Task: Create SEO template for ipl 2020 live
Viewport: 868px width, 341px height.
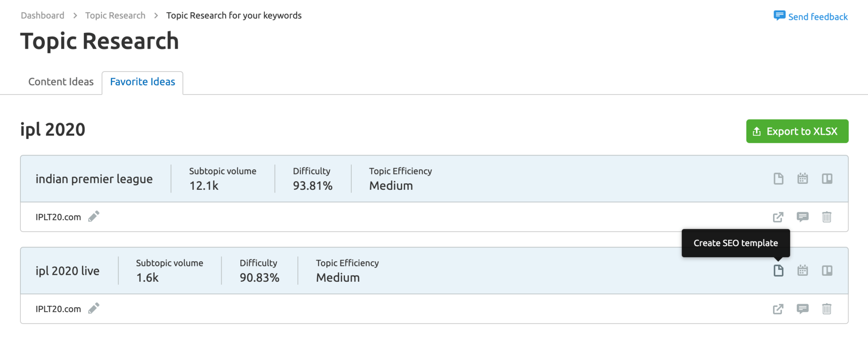Action: pyautogui.click(x=778, y=271)
